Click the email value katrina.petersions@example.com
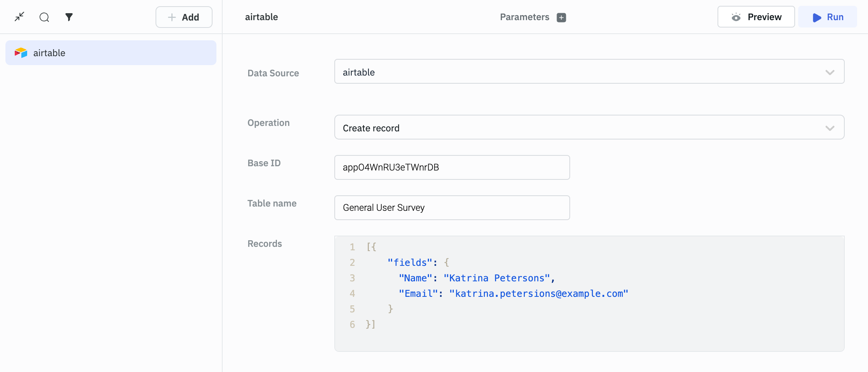 coord(539,294)
